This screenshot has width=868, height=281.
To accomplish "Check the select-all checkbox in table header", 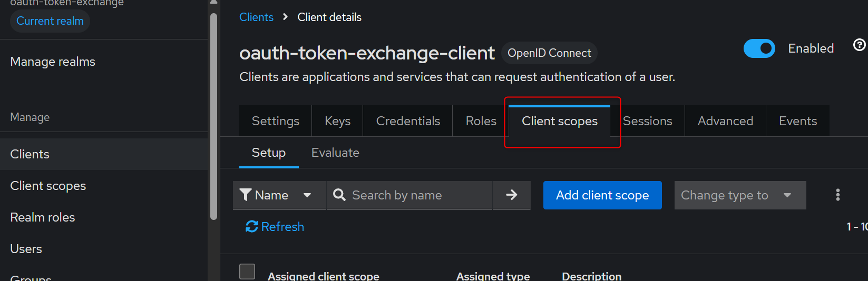I will click(x=247, y=272).
